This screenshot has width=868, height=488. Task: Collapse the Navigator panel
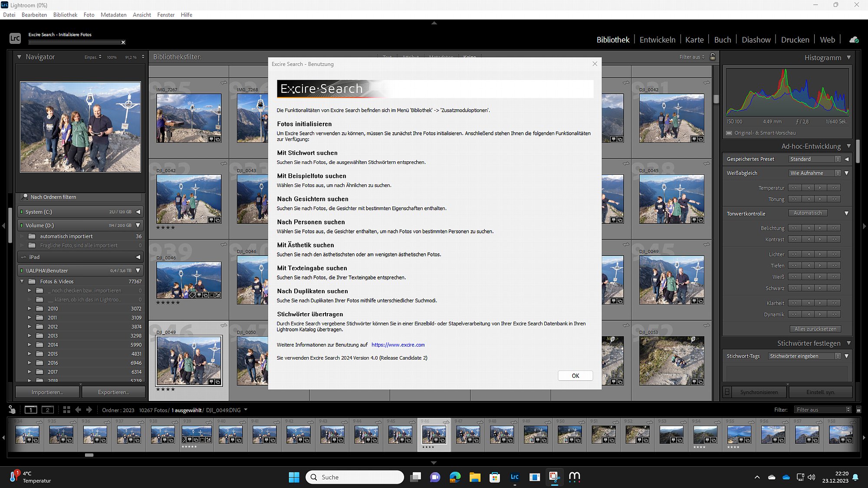click(19, 57)
